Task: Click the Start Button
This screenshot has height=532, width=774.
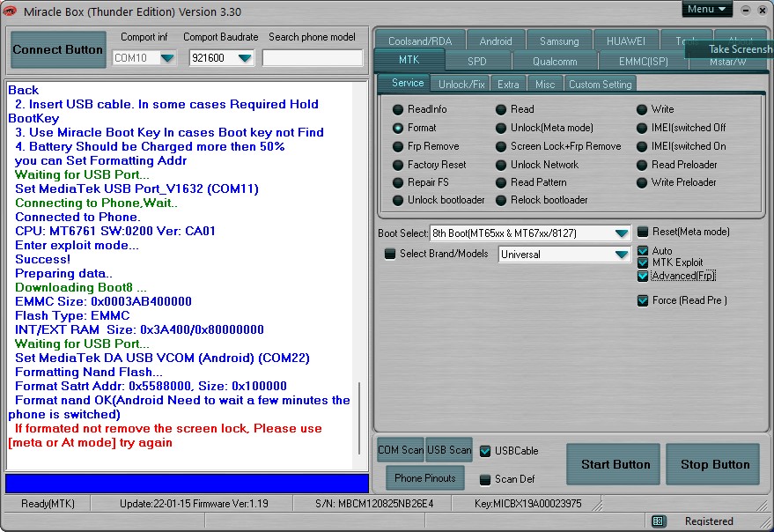Action: pos(613,464)
